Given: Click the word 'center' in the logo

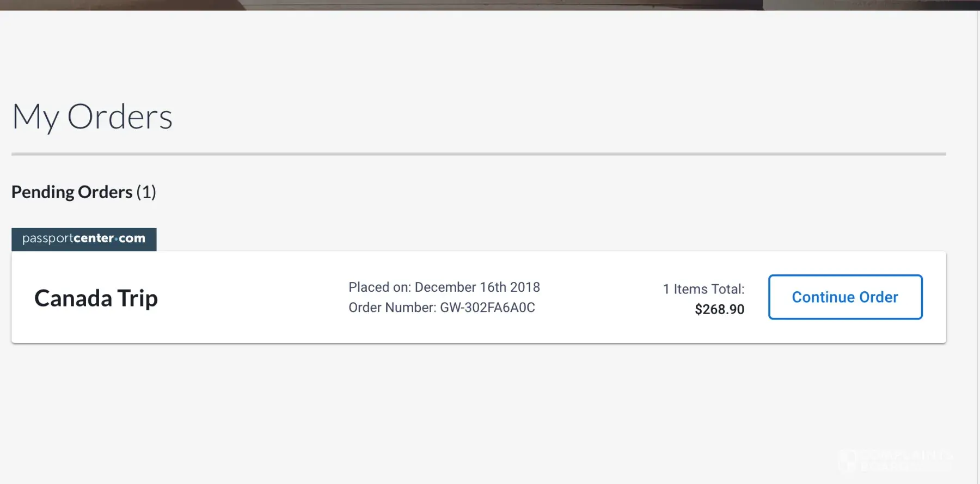Looking at the screenshot, I should [x=94, y=238].
